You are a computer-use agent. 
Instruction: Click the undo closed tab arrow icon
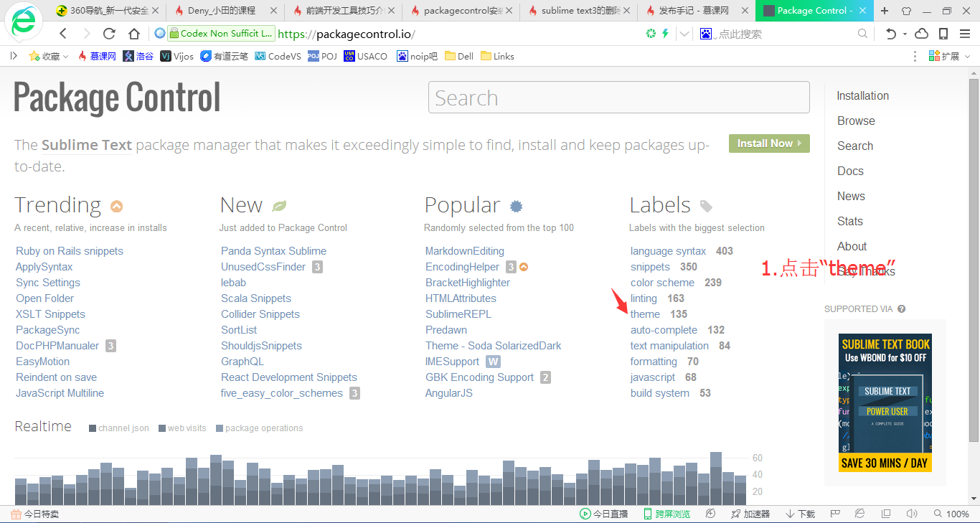tap(891, 34)
